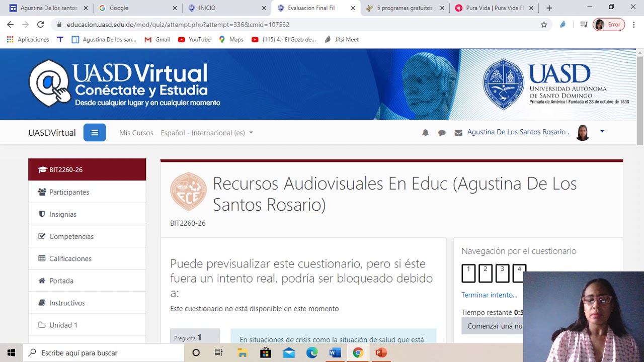Open Participantes in the sidebar
This screenshot has width=644, height=362.
point(87,192)
